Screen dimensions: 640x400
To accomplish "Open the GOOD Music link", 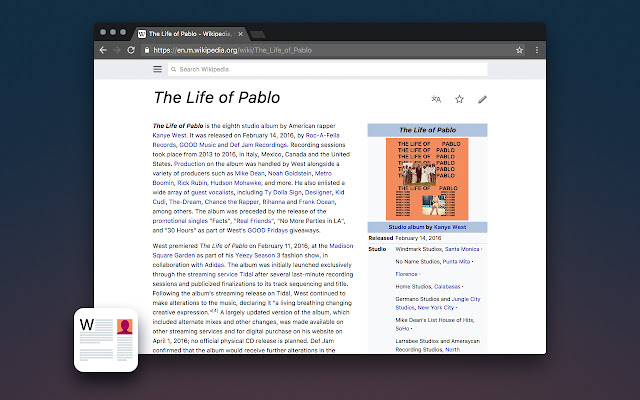I will pos(198,145).
